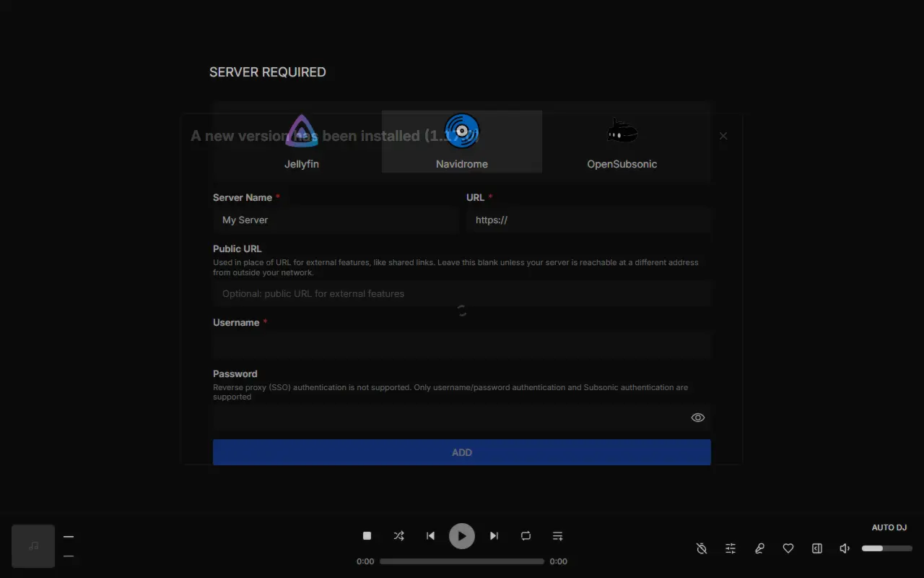
Task: Show the password with the eye icon
Action: (698, 418)
